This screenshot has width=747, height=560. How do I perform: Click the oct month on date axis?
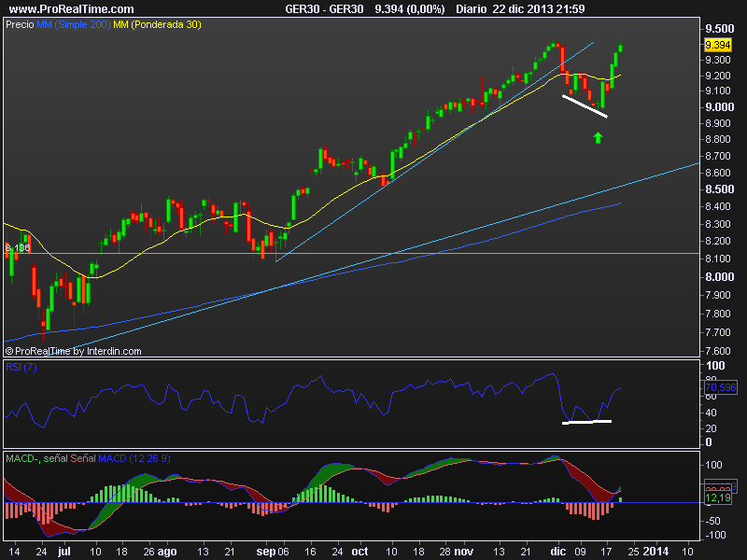[x=359, y=551]
